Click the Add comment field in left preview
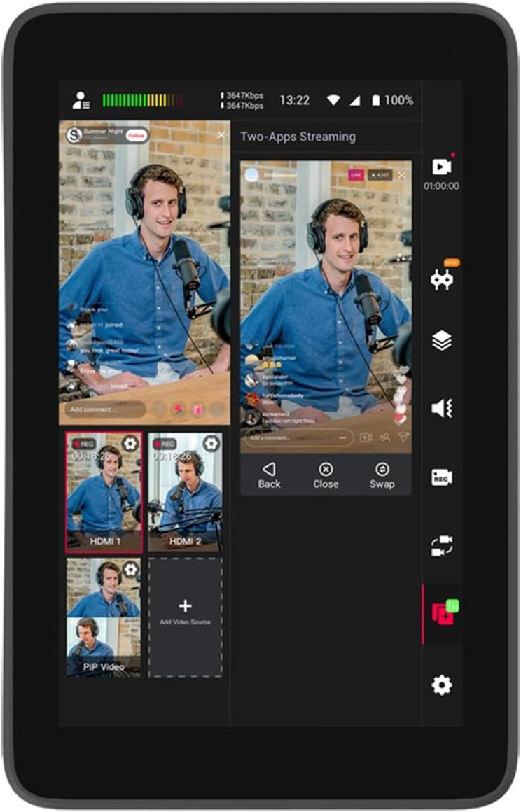521x812 pixels. [x=105, y=409]
